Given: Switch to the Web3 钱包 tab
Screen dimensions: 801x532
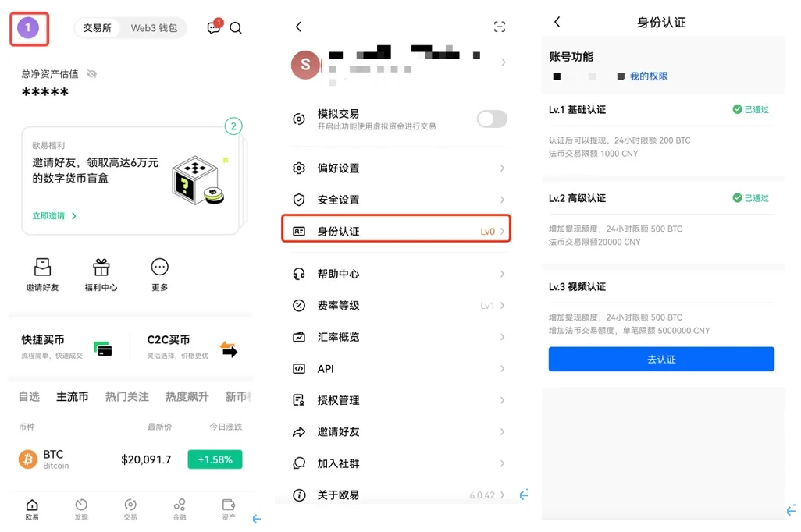Looking at the screenshot, I should pyautogui.click(x=155, y=27).
